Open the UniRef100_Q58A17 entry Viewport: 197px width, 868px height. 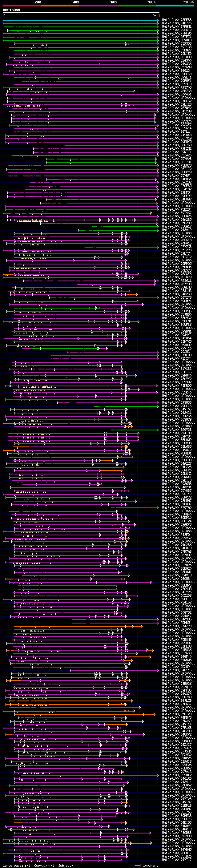[x=177, y=227]
